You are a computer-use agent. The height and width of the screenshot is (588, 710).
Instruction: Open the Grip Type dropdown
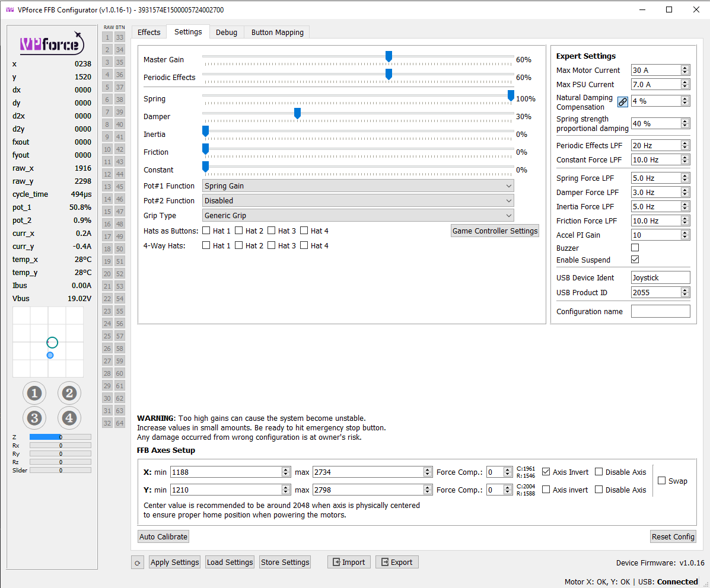(358, 216)
